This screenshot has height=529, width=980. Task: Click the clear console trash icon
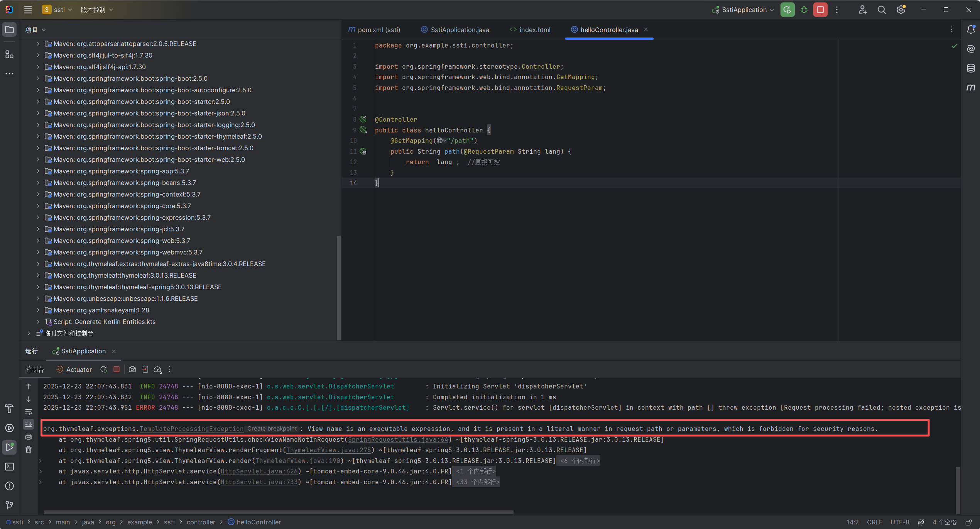pos(29,449)
